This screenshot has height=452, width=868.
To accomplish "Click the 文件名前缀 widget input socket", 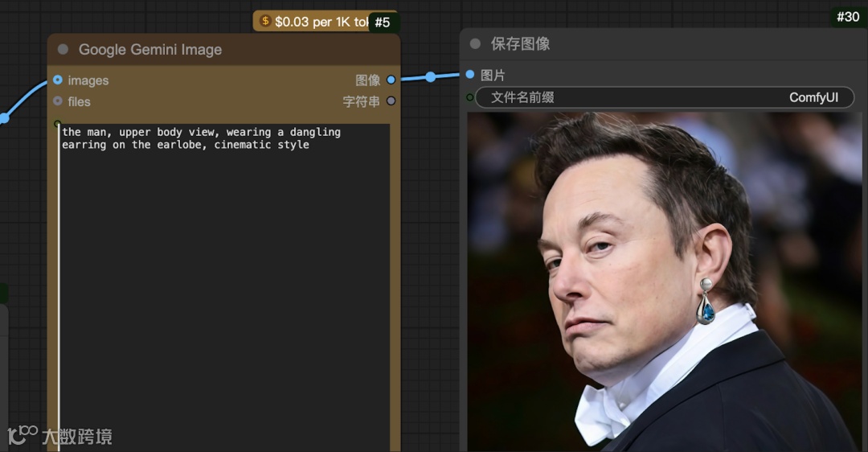I will pos(470,97).
